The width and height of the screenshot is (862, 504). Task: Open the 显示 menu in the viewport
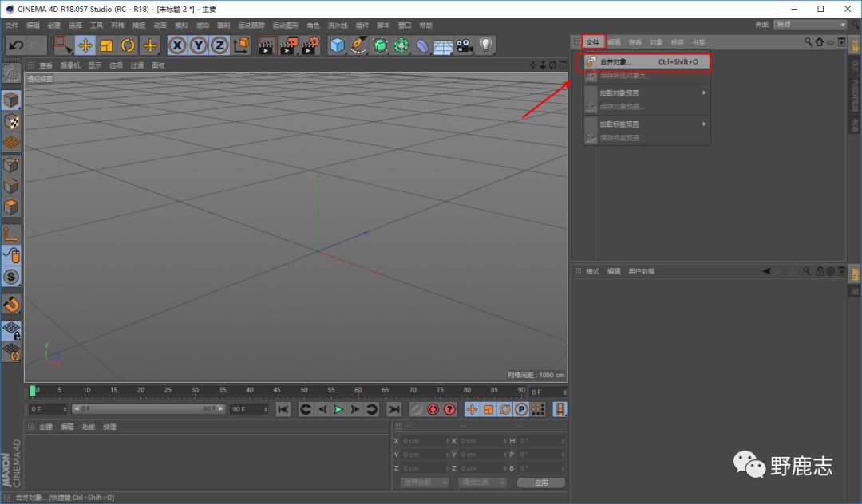click(x=94, y=65)
